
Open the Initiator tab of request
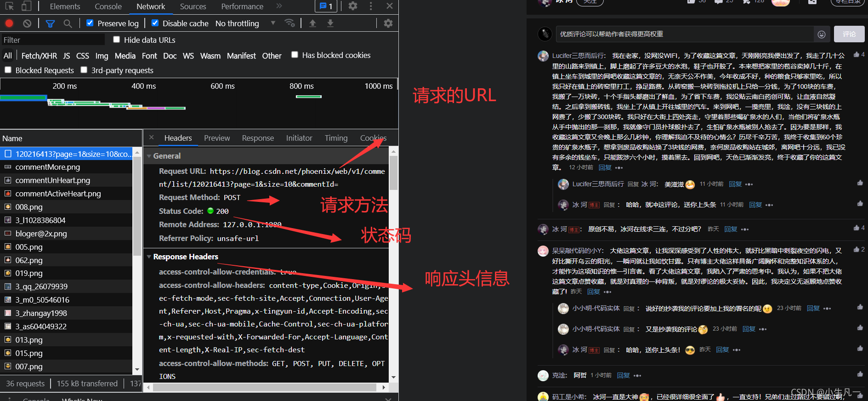click(299, 138)
